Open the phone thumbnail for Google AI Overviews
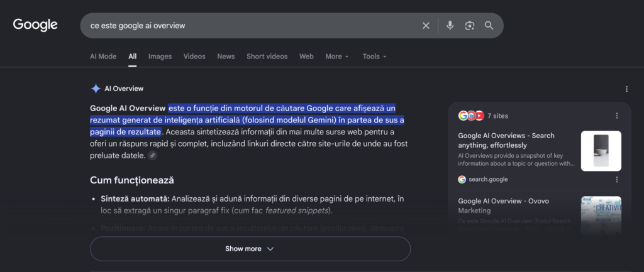The image size is (644, 272). (x=601, y=151)
